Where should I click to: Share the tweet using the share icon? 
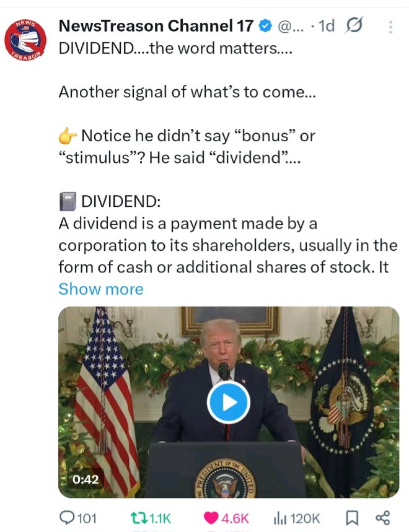(x=383, y=518)
